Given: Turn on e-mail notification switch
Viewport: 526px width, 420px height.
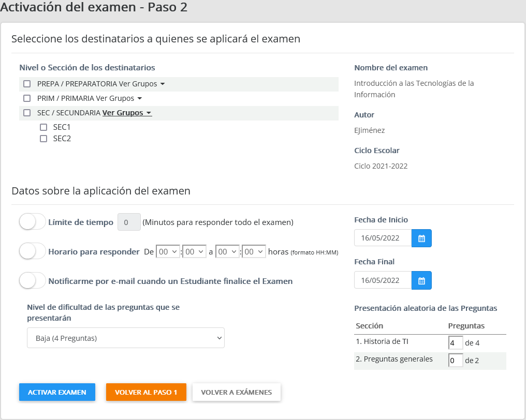Looking at the screenshot, I should click(x=33, y=281).
